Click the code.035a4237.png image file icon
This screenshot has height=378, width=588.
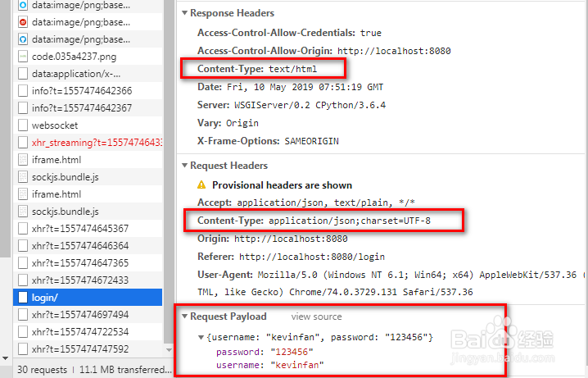tap(23, 57)
